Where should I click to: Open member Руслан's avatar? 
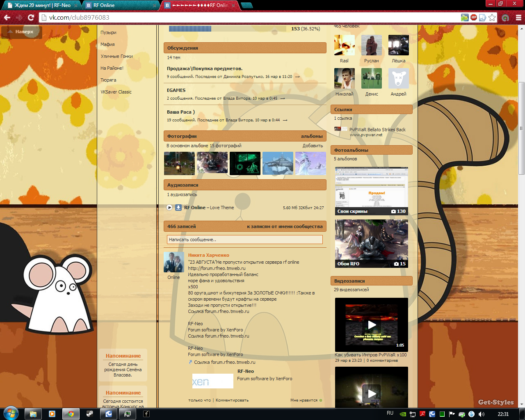372,45
